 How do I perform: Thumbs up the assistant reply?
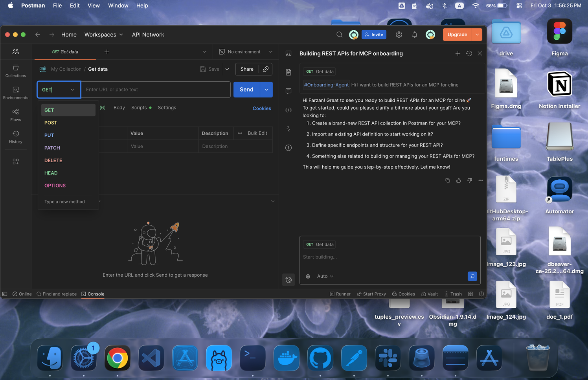click(x=458, y=180)
